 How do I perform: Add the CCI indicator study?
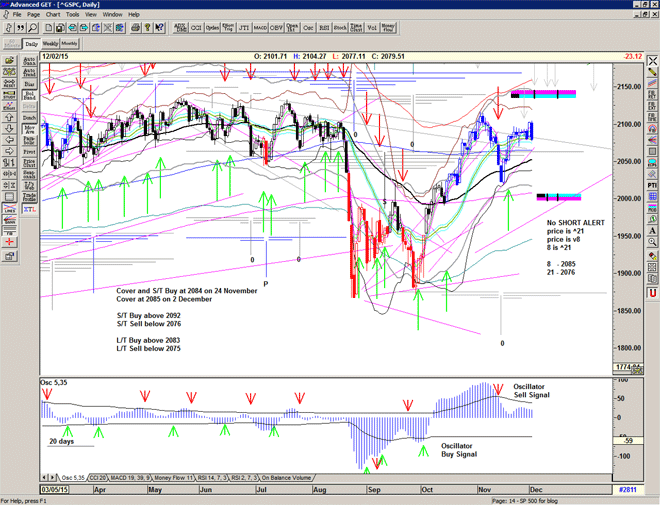[196, 28]
